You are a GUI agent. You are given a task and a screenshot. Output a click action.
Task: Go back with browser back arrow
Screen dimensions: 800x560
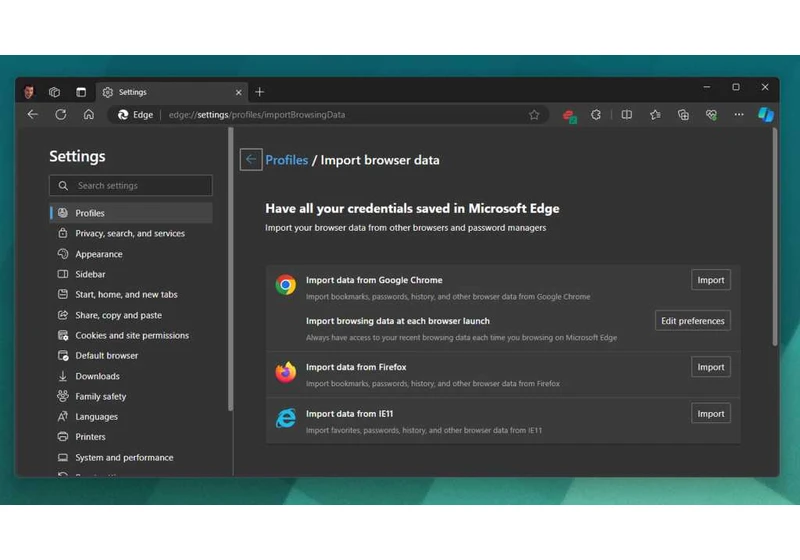(33, 115)
